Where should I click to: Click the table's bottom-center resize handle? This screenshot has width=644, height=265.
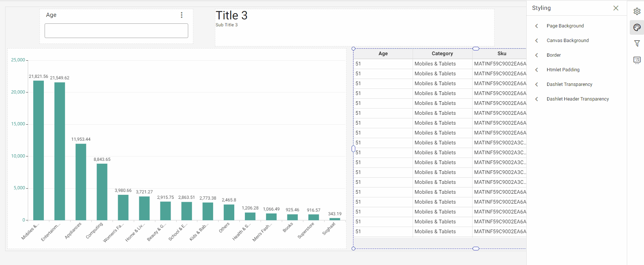point(476,249)
